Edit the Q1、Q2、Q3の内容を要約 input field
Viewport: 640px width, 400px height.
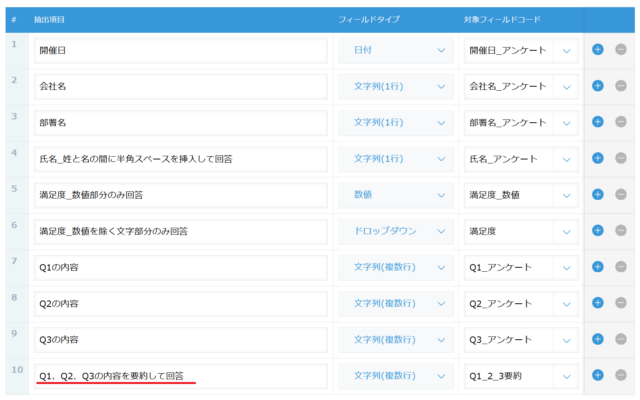click(x=181, y=376)
